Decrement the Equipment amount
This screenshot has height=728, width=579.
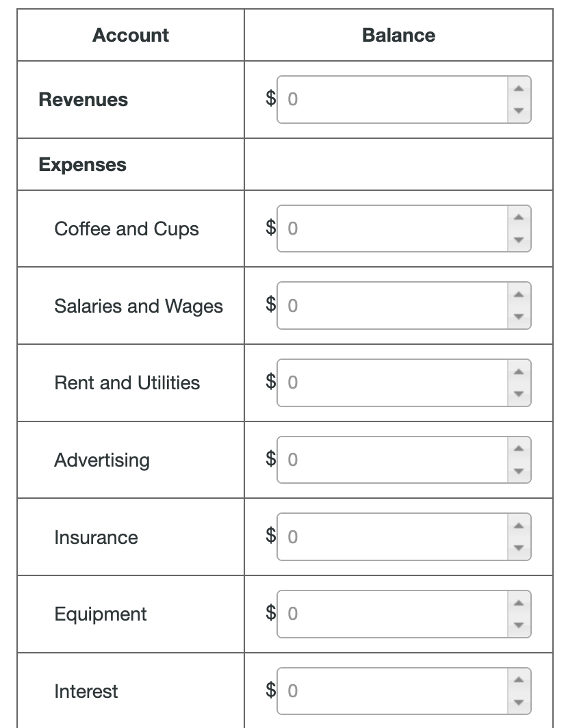(x=519, y=626)
